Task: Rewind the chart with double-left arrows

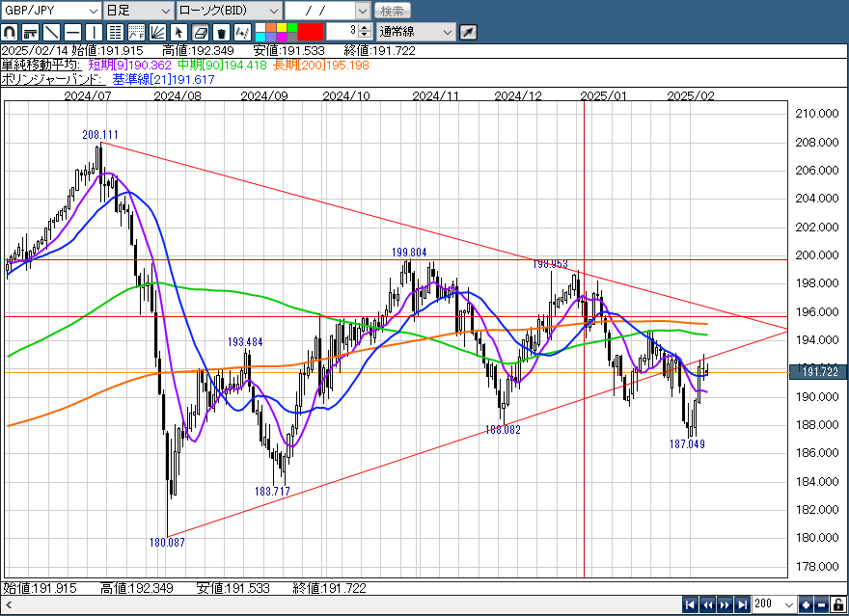Action: [x=706, y=604]
